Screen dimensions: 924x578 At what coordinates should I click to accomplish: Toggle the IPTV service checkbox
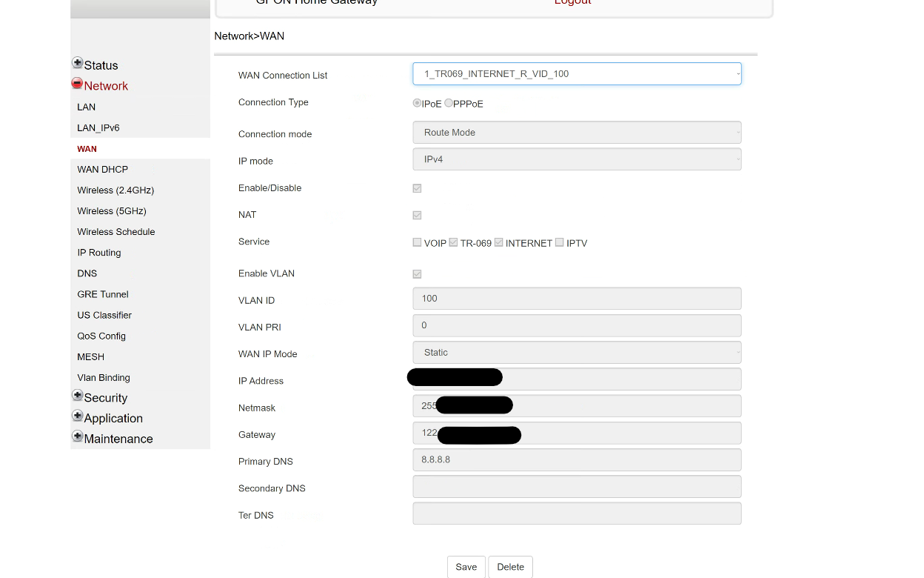pyautogui.click(x=560, y=242)
